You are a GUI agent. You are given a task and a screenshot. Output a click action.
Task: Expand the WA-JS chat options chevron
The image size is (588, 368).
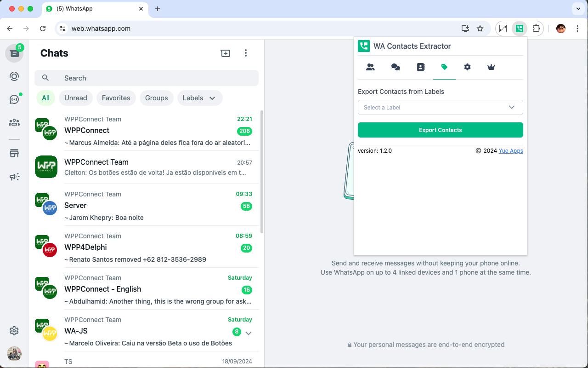(249, 333)
